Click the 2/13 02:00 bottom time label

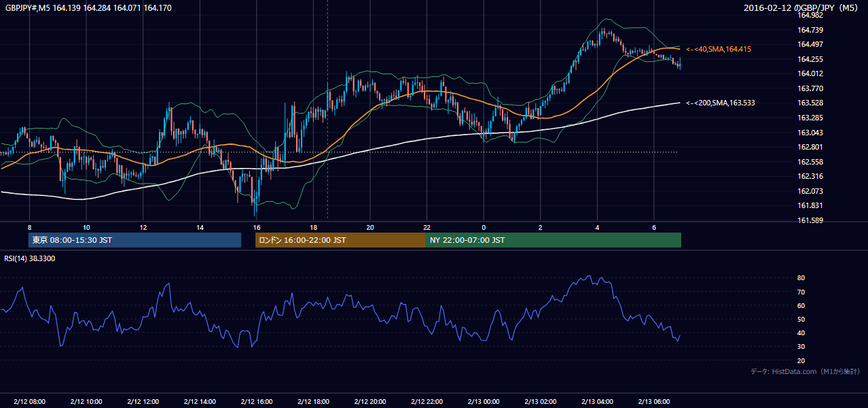coord(540,402)
